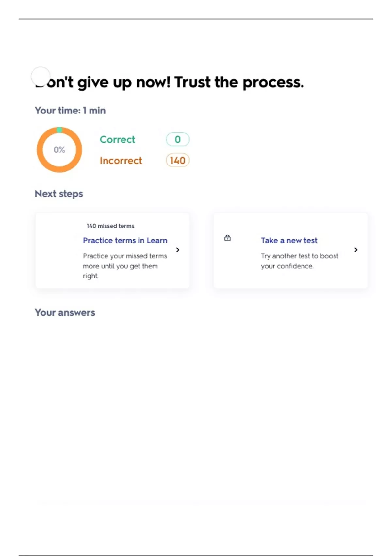The width and height of the screenshot is (392, 556).
Task: Click the Incorrect count badge showing 140
Action: pyautogui.click(x=177, y=161)
